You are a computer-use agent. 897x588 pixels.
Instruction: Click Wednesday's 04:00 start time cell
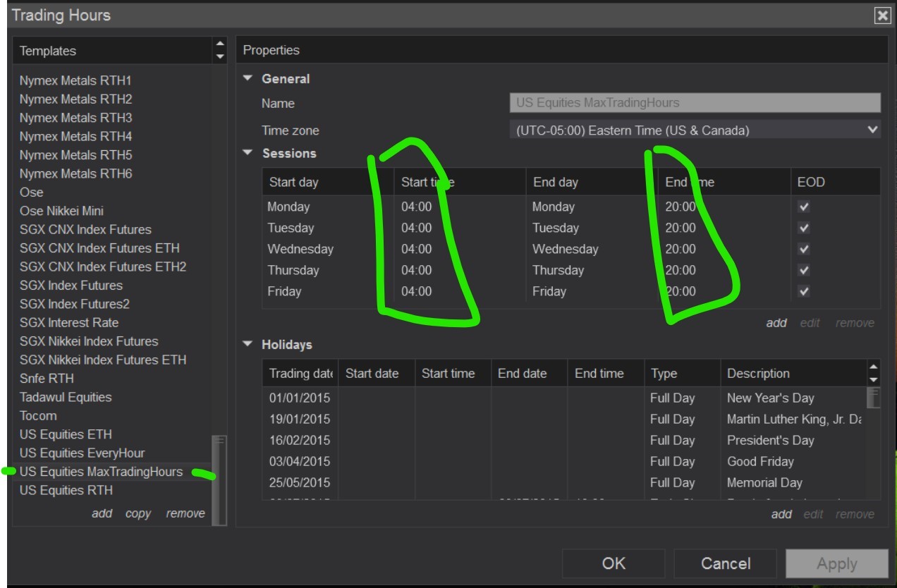point(416,249)
